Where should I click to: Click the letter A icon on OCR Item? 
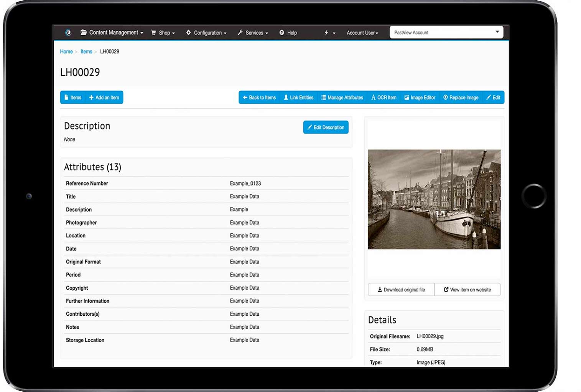click(373, 98)
